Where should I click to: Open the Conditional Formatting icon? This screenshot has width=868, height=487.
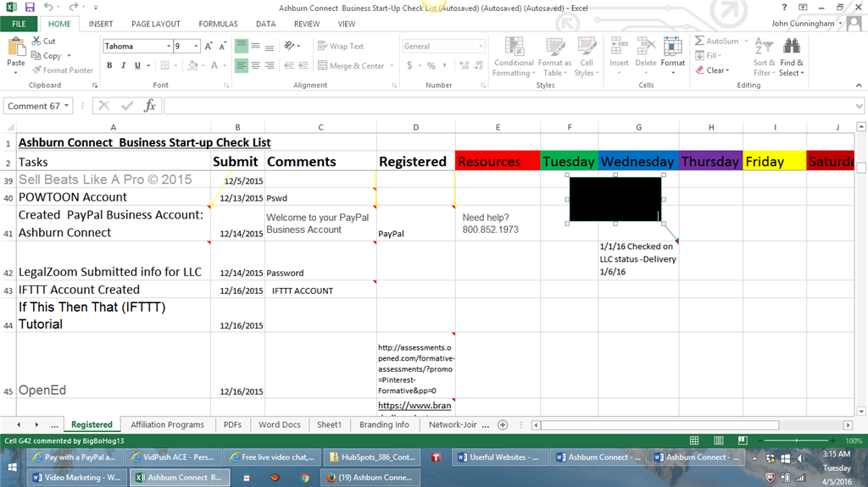pos(514,47)
